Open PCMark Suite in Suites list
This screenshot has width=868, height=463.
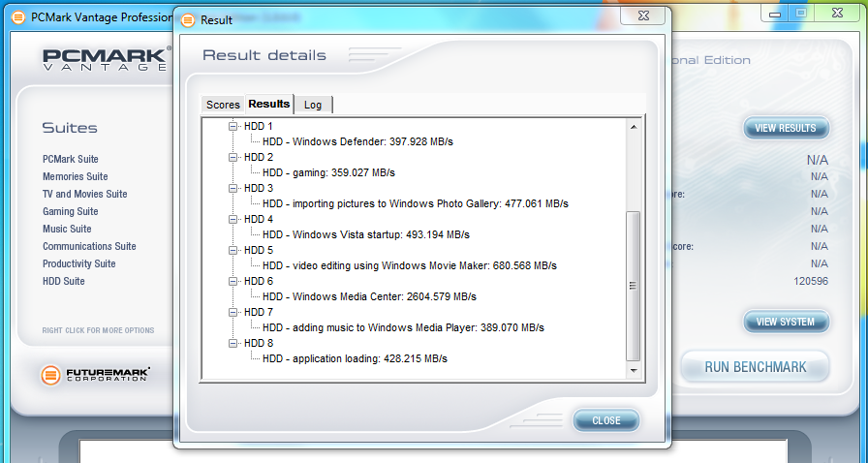[71, 159]
